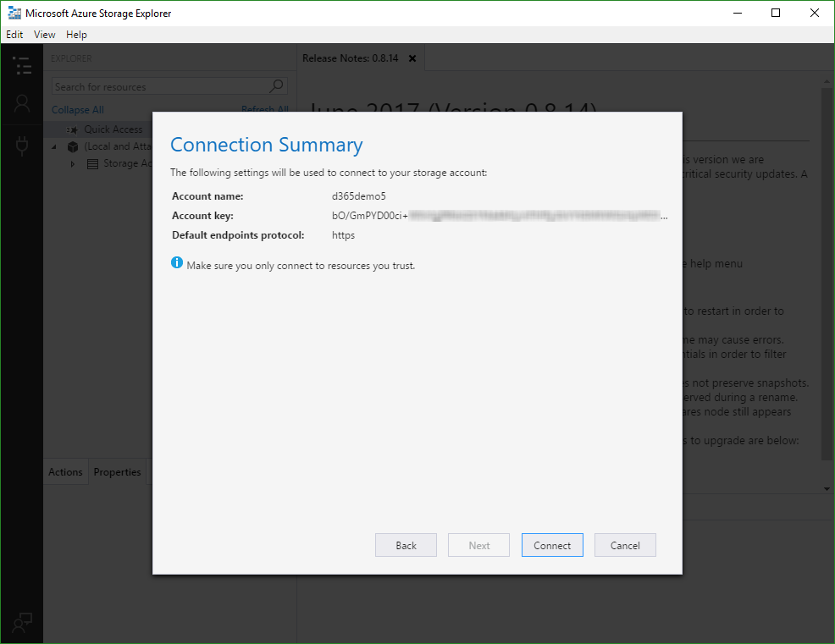
Task: Switch to the Actions tab
Action: coord(65,472)
